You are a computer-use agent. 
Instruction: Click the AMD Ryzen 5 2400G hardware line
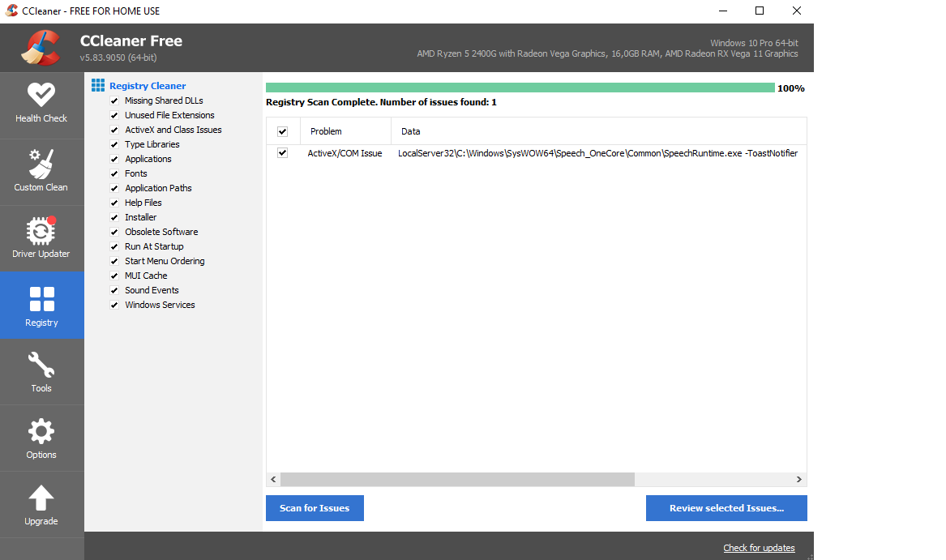[607, 53]
